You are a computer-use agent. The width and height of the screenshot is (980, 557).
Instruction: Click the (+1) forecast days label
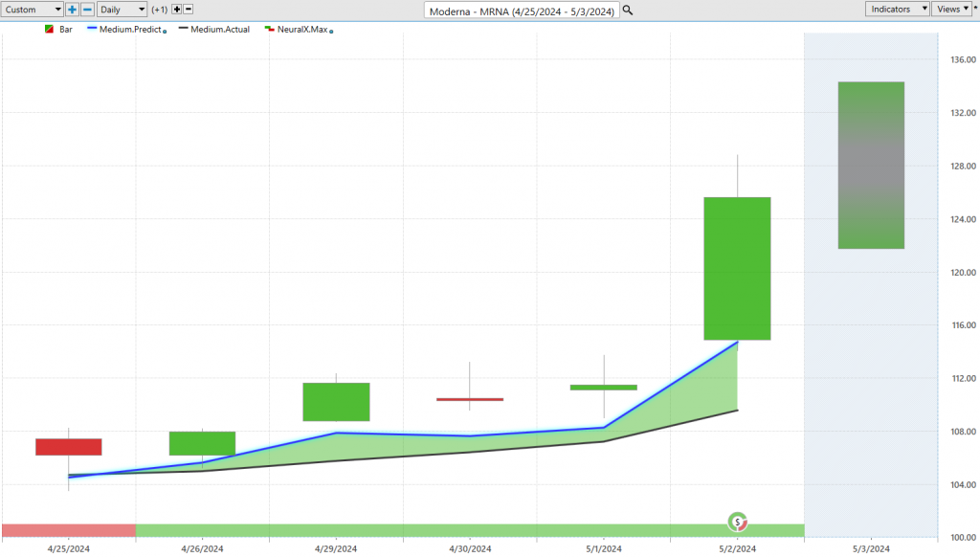tap(160, 10)
